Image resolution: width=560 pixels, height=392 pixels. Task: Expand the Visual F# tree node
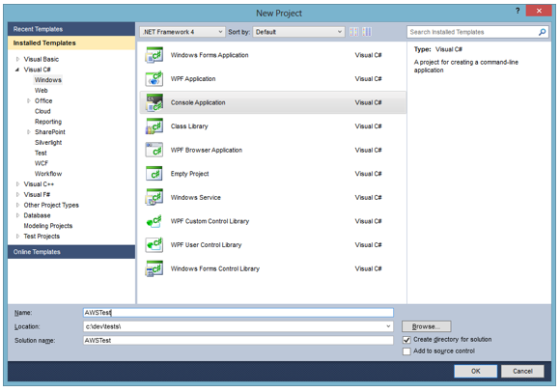17,195
